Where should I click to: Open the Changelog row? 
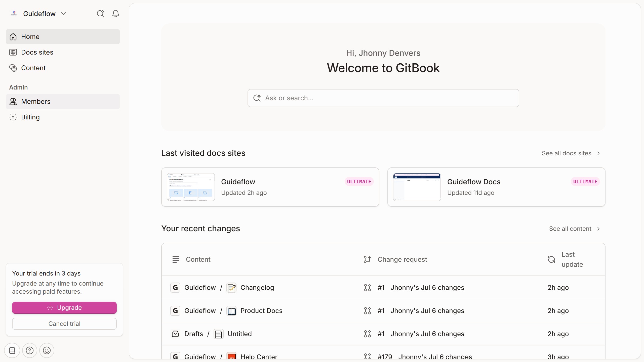pyautogui.click(x=383, y=288)
